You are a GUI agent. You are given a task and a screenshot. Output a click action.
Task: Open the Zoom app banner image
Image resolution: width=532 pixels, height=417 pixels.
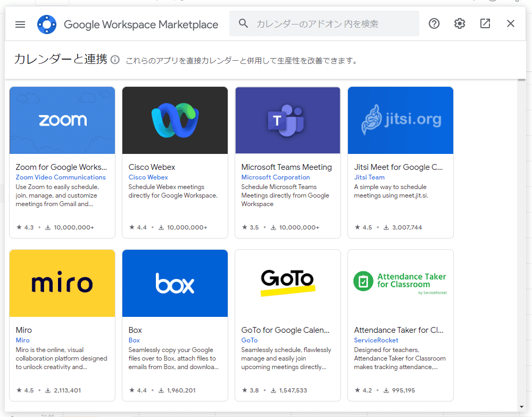tap(62, 120)
